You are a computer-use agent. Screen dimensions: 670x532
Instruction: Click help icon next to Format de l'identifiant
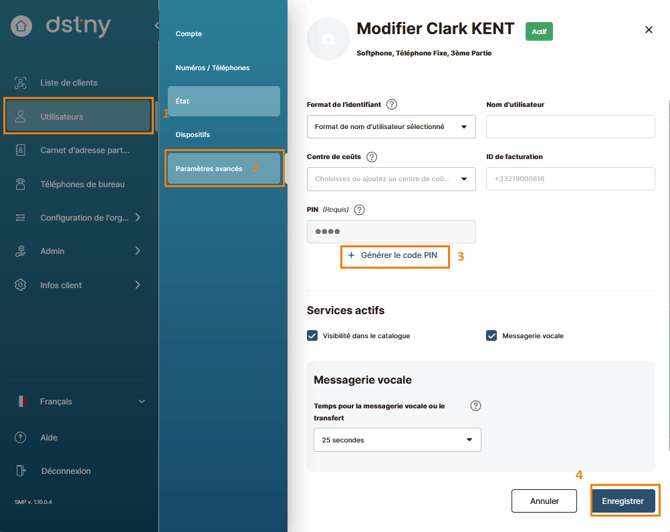click(x=391, y=104)
